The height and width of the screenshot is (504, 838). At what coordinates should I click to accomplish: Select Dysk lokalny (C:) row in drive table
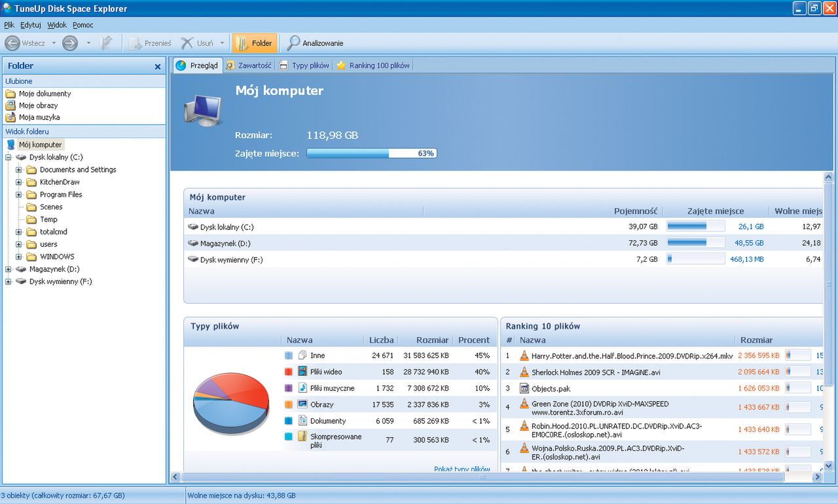(x=503, y=226)
